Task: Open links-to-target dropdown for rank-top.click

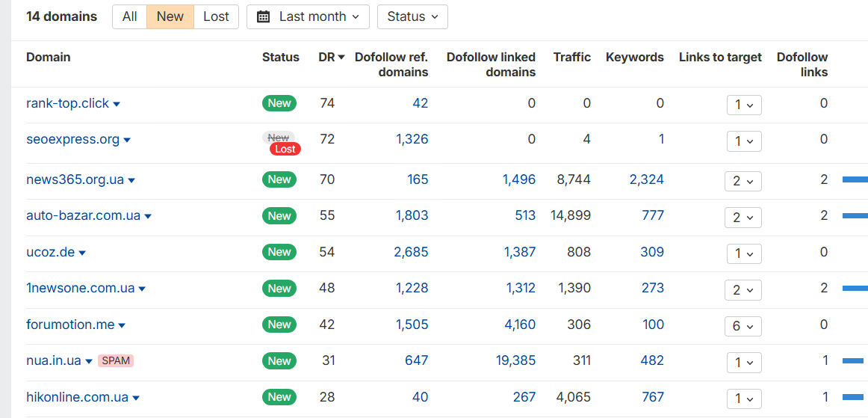Action: pos(744,105)
